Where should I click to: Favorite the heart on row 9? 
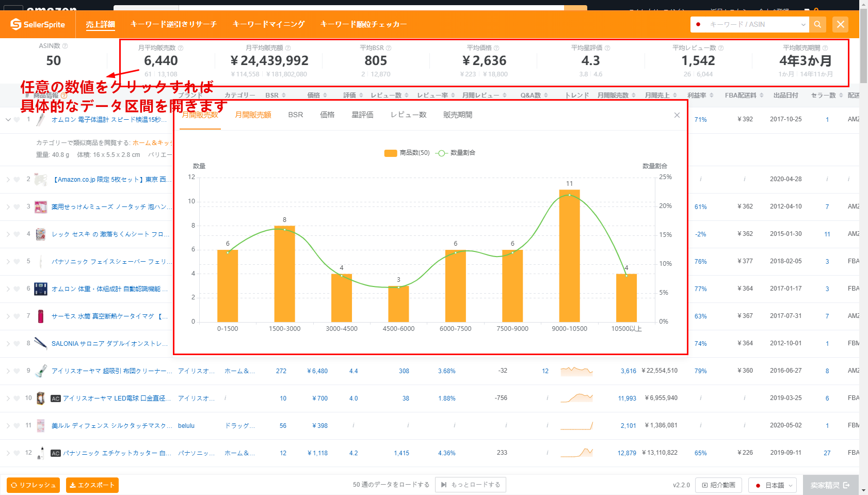(x=17, y=371)
